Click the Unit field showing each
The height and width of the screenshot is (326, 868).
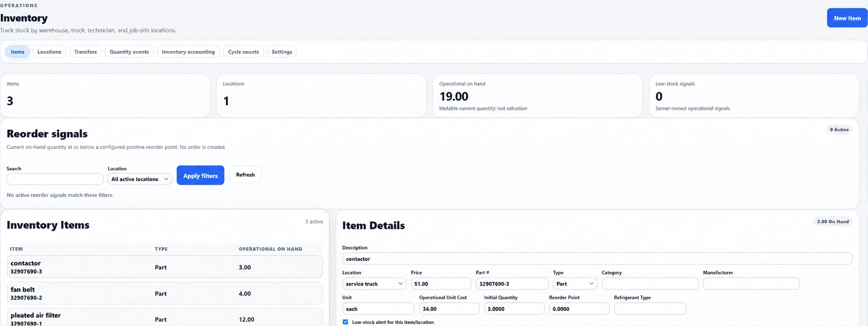[378, 309]
